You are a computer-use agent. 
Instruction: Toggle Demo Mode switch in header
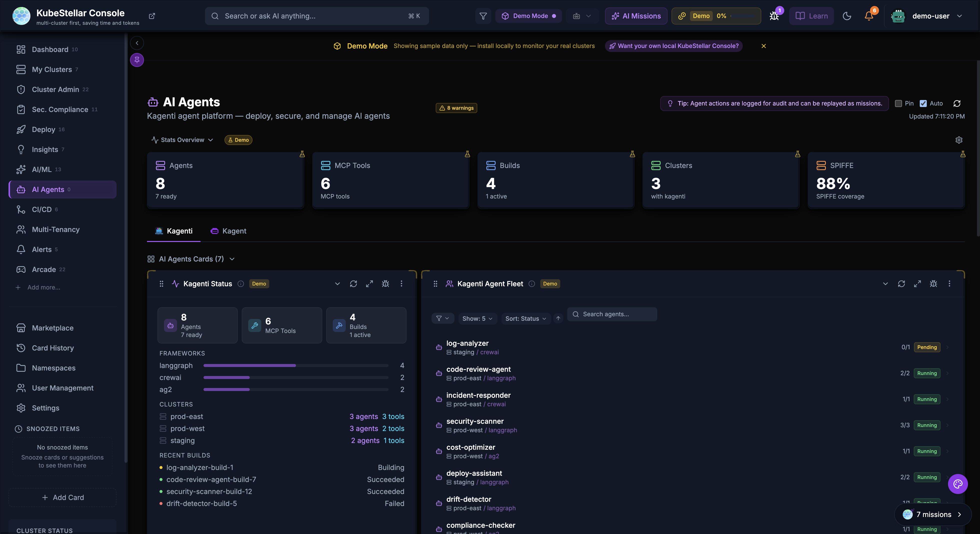click(528, 16)
